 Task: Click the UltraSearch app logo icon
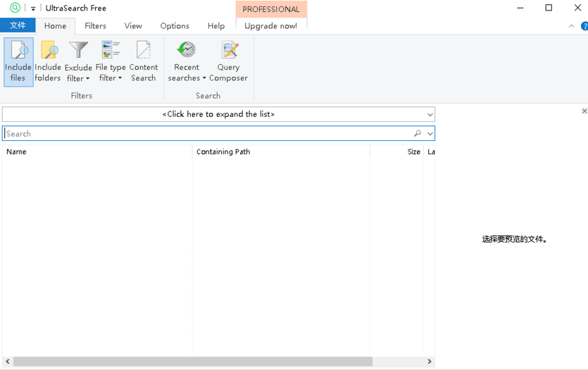click(x=15, y=8)
